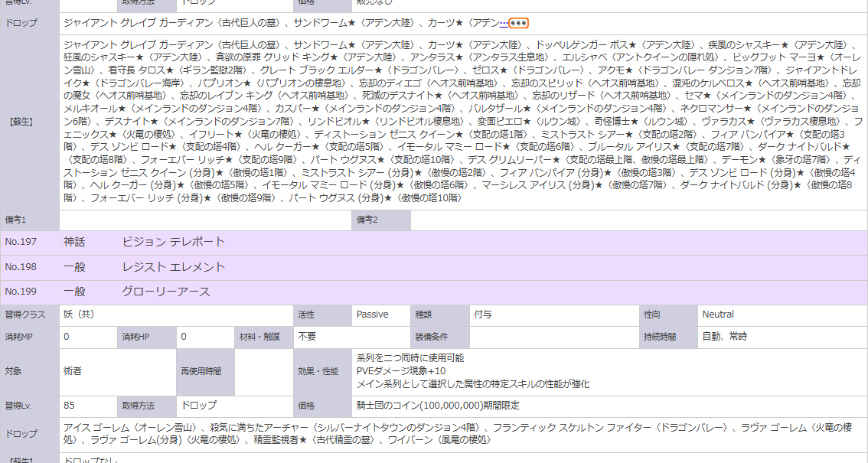Screen dimensions: 868x463
Task: Select アイス ゴーレム〈オーレン雪山〉 in the drop list
Action: point(131,428)
